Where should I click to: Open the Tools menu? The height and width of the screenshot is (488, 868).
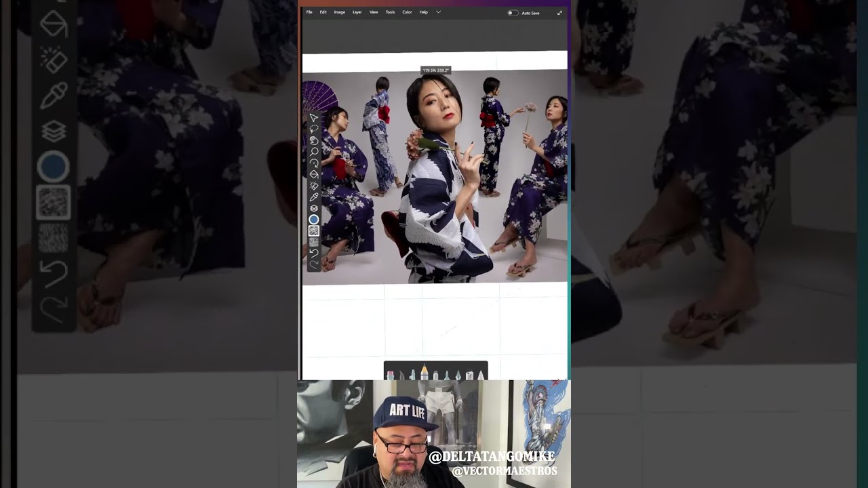[x=390, y=12]
